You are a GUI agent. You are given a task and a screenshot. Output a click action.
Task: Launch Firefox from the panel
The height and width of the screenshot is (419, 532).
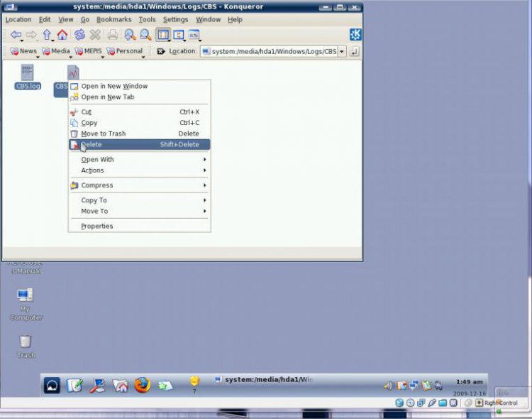click(142, 385)
